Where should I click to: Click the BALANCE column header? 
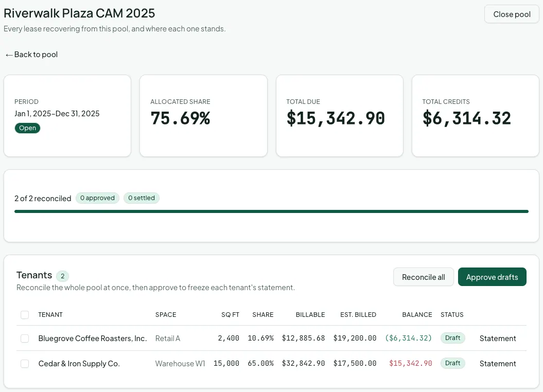pyautogui.click(x=417, y=314)
